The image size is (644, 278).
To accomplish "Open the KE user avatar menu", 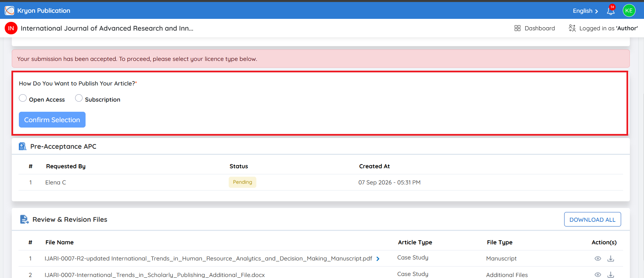I will [629, 10].
